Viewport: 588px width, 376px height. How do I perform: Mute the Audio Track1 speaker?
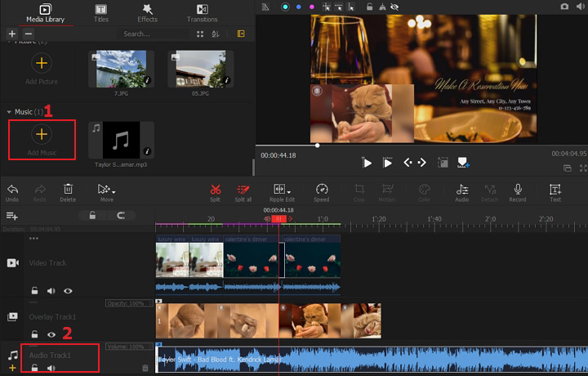(51, 369)
